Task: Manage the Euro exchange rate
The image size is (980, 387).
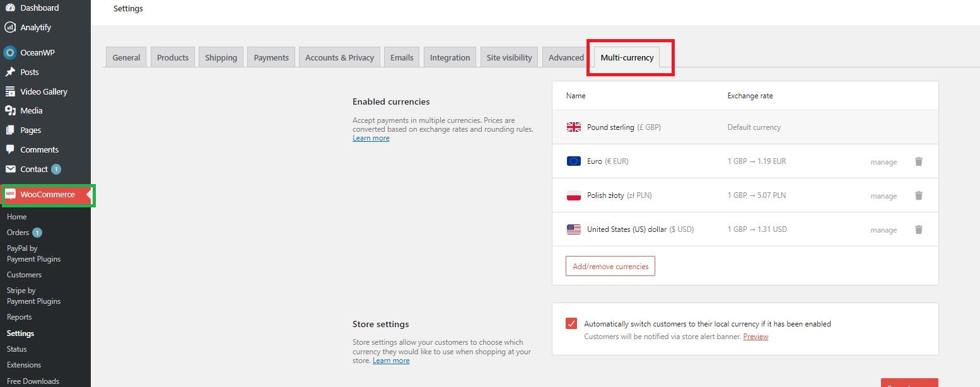Action: [x=884, y=162]
